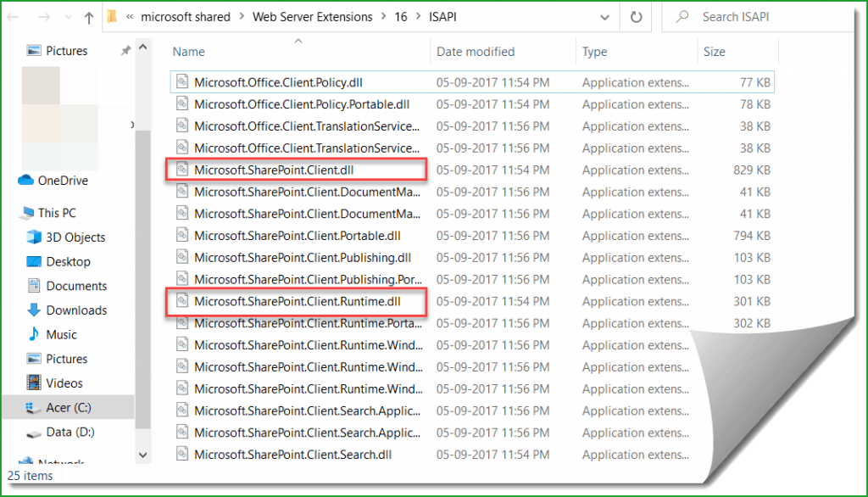Viewport: 868px width, 497px height.
Task: Open 3D Objects folder
Action: click(x=75, y=237)
